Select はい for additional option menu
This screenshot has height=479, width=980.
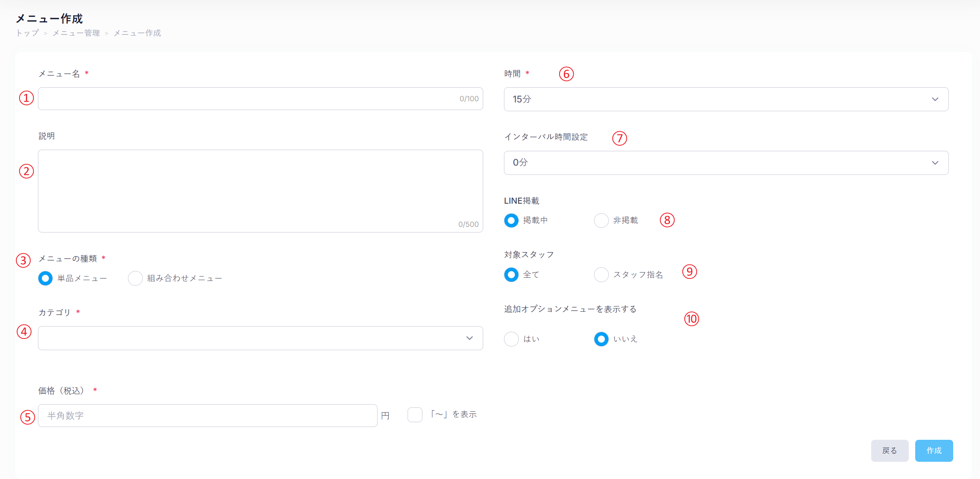click(511, 339)
